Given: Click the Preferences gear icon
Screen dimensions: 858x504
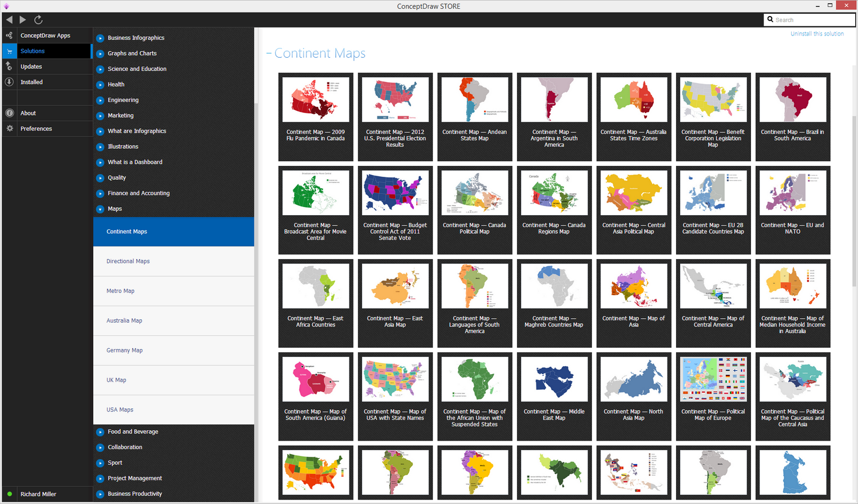Looking at the screenshot, I should (x=9, y=129).
